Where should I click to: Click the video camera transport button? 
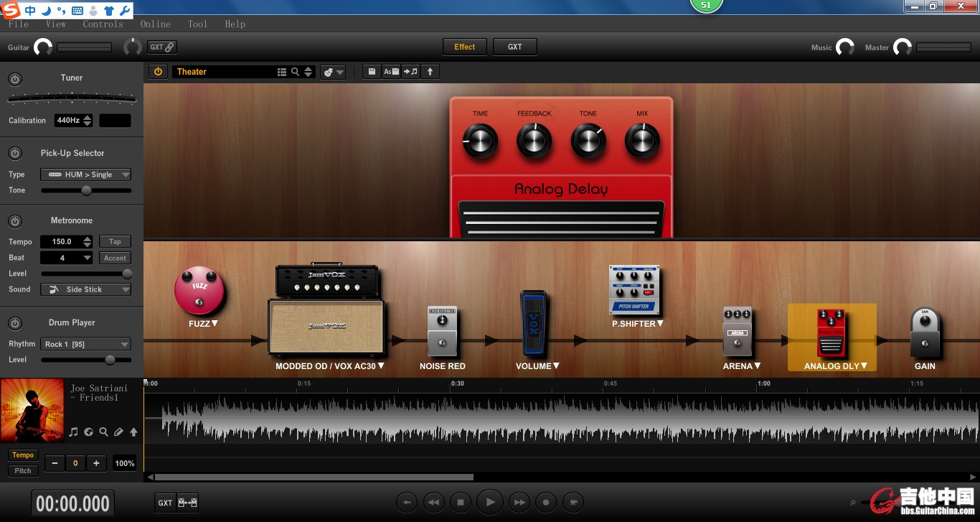[x=573, y=503]
